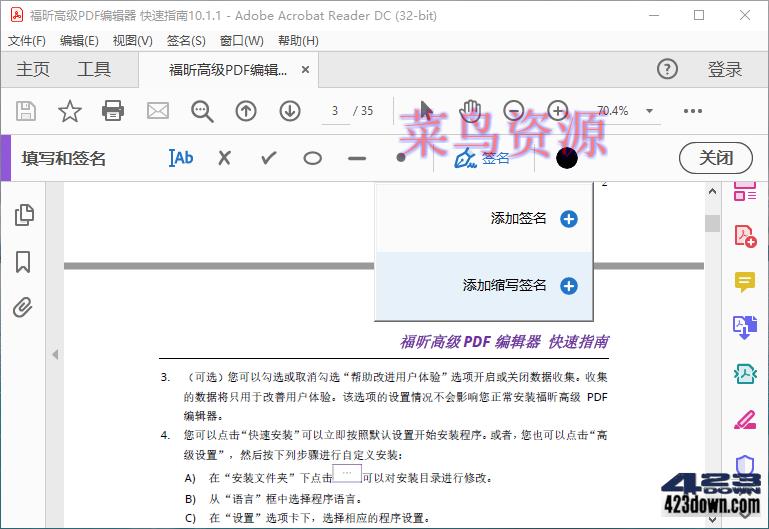Go to next page down-arrow icon
Viewport: 769px width, 529px height.
point(290,111)
